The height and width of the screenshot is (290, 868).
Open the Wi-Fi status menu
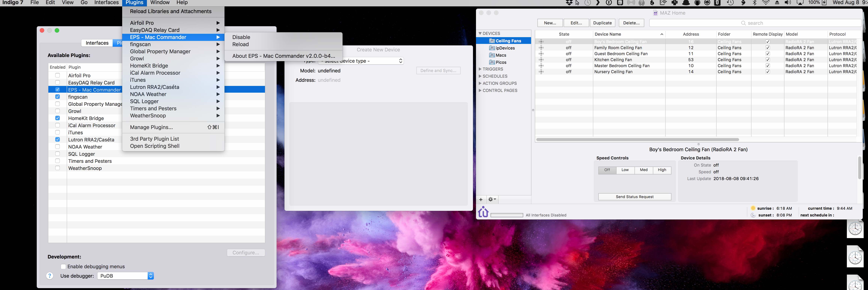(766, 3)
